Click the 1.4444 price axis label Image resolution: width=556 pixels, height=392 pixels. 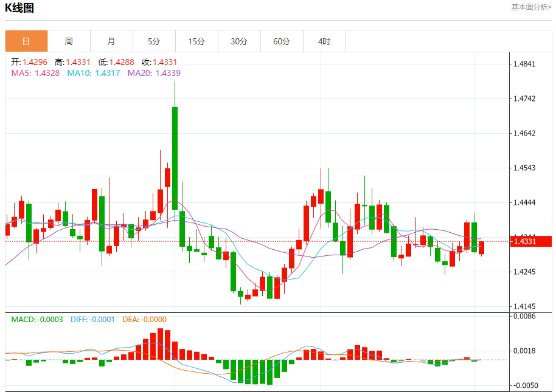tap(524, 202)
